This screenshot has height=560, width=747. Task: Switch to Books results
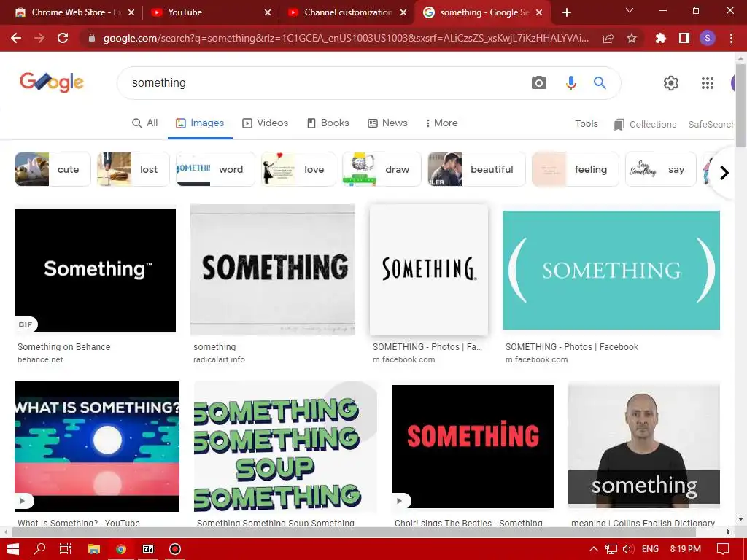point(328,122)
